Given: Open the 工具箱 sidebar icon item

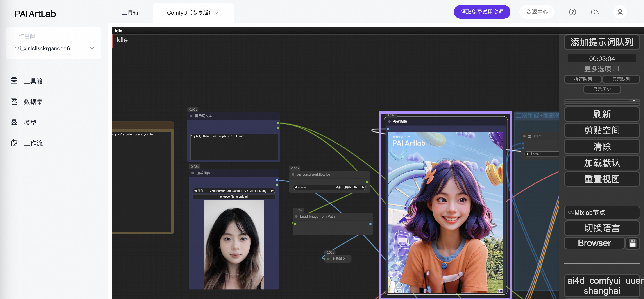Looking at the screenshot, I should [14, 81].
